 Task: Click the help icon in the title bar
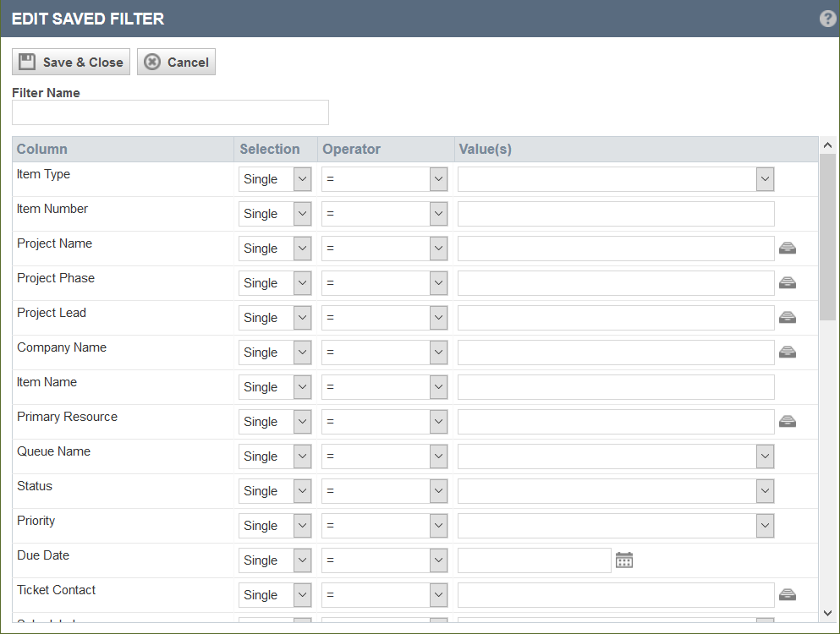coord(827,18)
